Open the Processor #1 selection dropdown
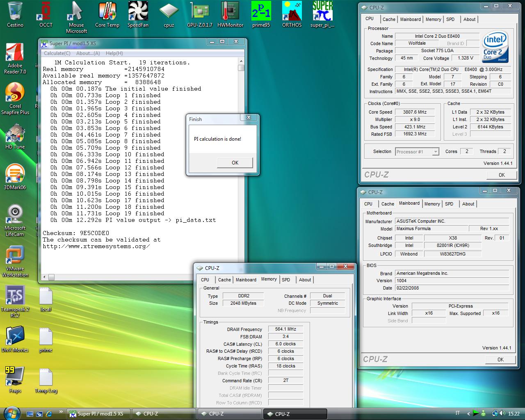The height and width of the screenshot is (420, 525). (417, 152)
